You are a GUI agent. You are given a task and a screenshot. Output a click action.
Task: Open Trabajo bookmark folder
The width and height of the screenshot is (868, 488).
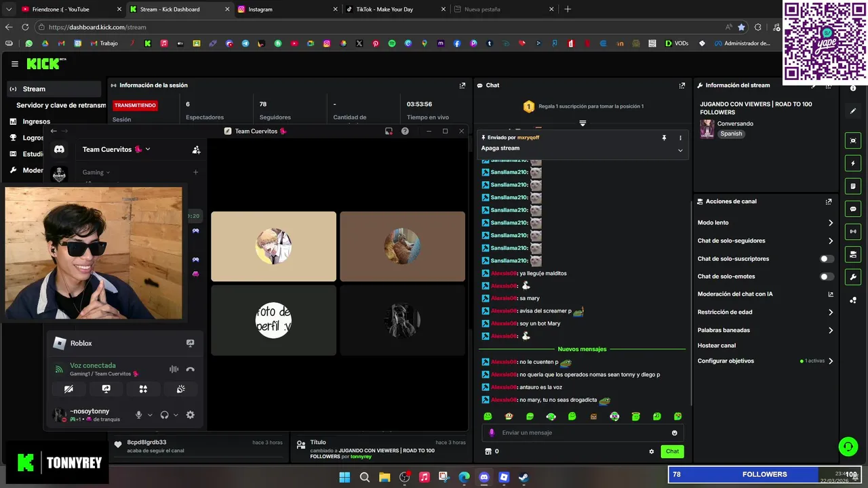pos(103,43)
